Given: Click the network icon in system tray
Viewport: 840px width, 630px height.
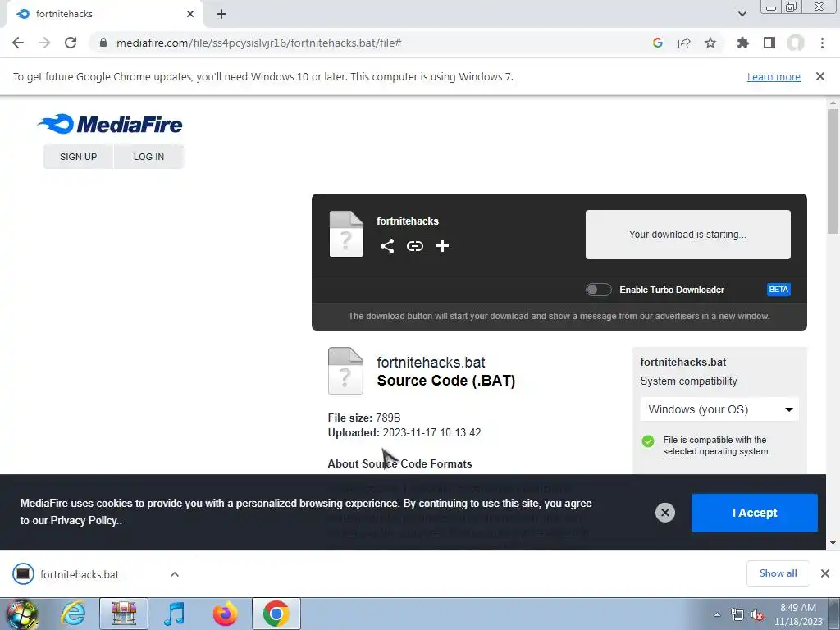Looking at the screenshot, I should point(737,615).
